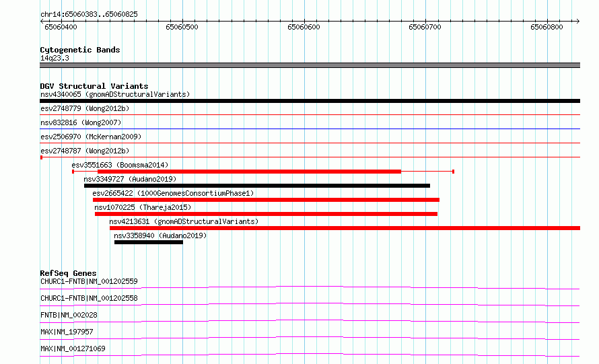
Task: Click the black bar of nsv4340065
Action: pos(310,101)
